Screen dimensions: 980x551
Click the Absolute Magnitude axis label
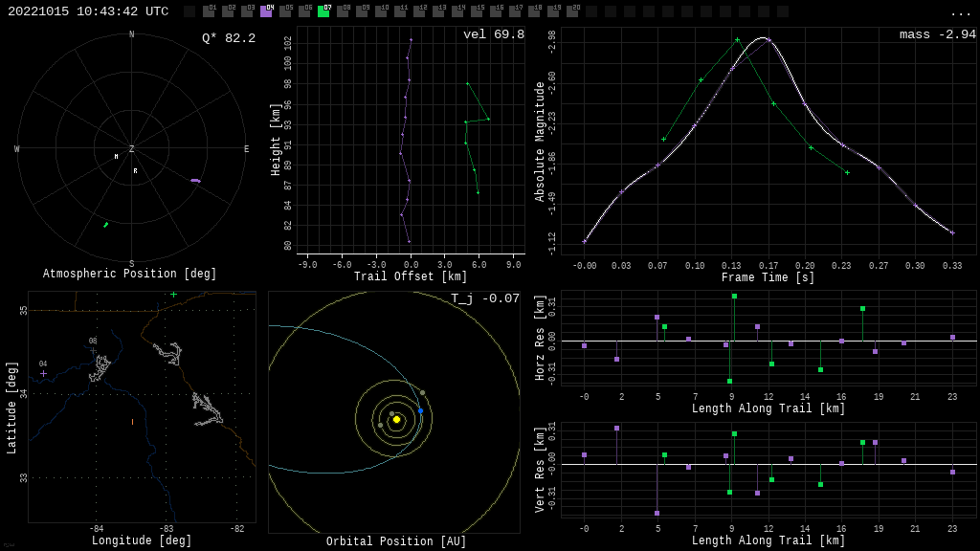coord(540,142)
